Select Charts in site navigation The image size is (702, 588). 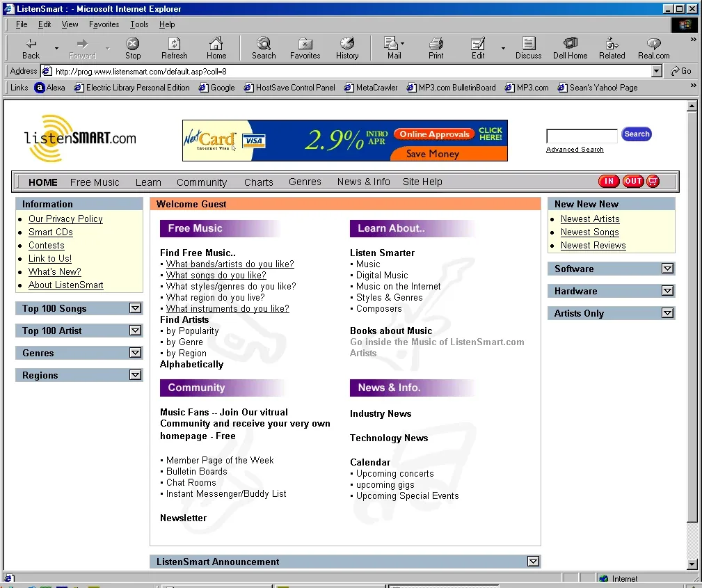pyautogui.click(x=258, y=182)
